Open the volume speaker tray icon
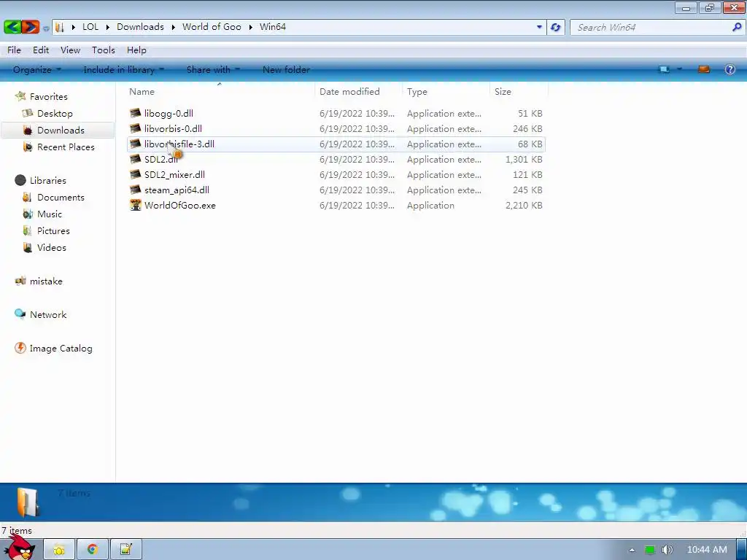This screenshot has width=747, height=560. [667, 550]
